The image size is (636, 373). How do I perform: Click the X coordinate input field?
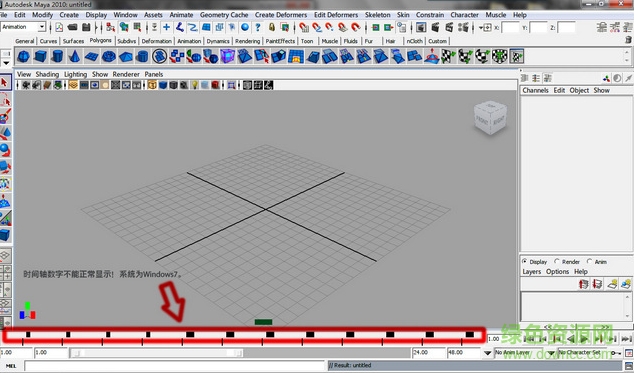(x=510, y=27)
